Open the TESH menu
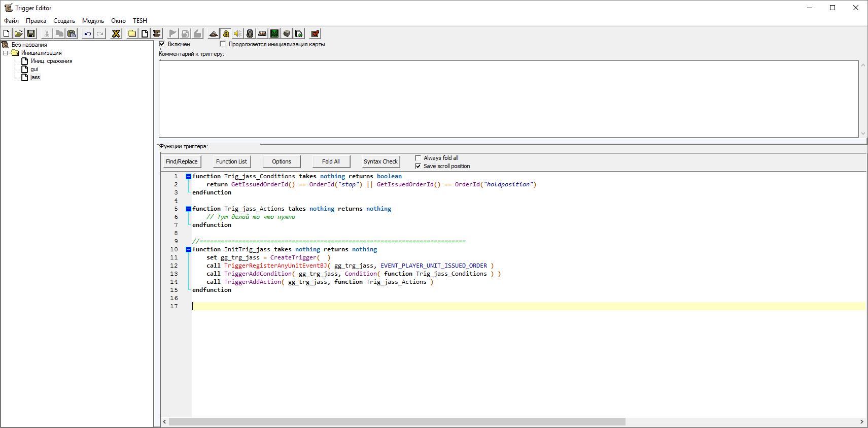Screen dimensions: 868x428 pos(140,21)
